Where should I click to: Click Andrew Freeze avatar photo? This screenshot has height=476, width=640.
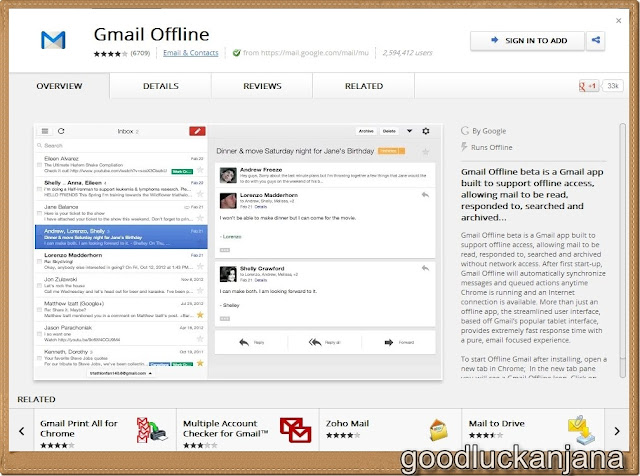tap(228, 175)
